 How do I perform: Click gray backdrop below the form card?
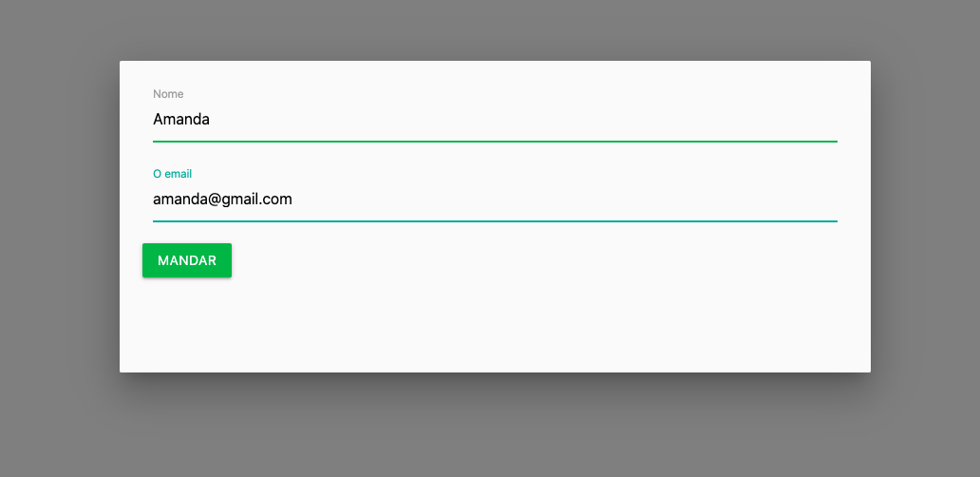click(x=490, y=425)
